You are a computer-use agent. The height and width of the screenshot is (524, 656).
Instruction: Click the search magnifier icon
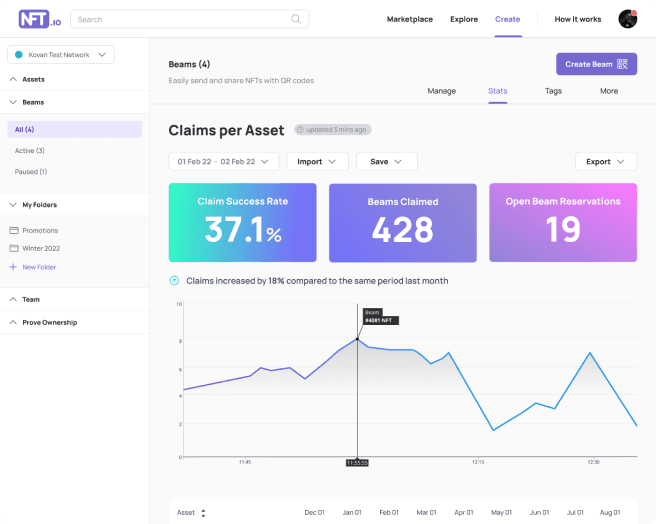296,19
